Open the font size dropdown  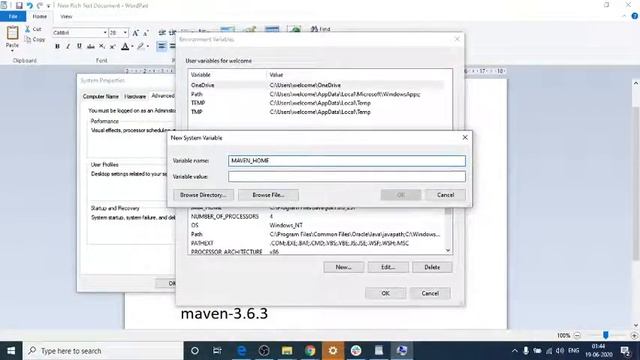[125, 33]
